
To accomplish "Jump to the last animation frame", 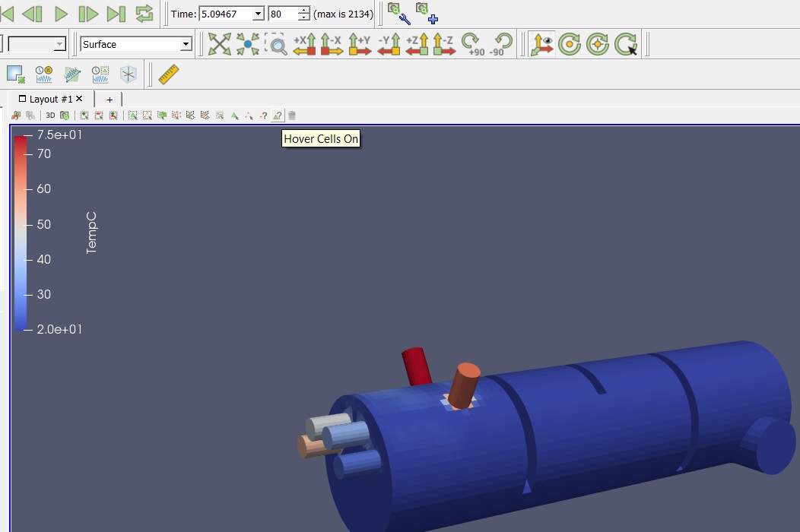I will [x=116, y=13].
